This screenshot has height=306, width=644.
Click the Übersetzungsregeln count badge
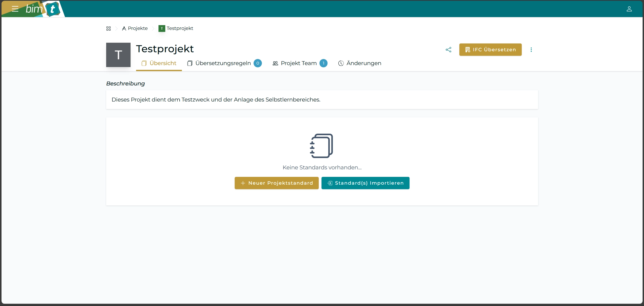click(258, 63)
